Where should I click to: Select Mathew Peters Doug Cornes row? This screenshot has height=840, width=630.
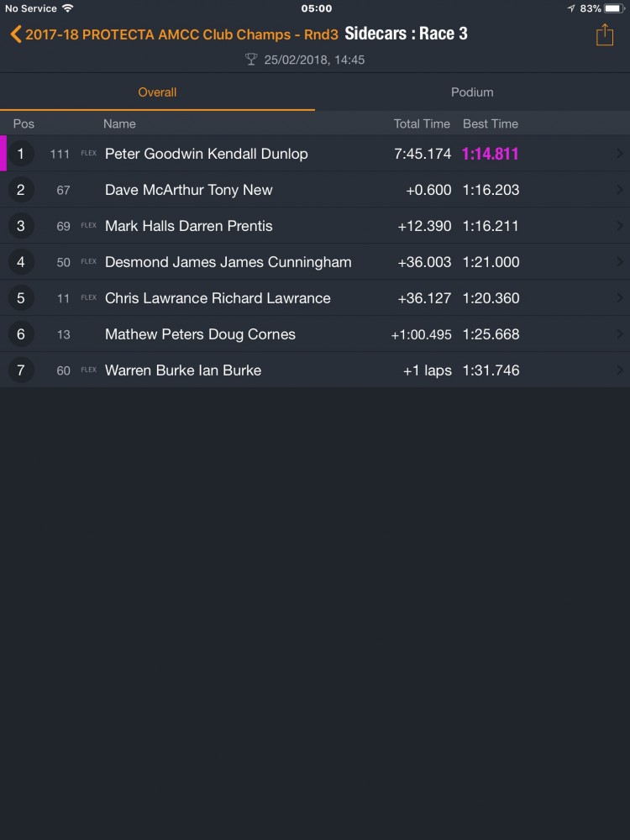pos(200,334)
